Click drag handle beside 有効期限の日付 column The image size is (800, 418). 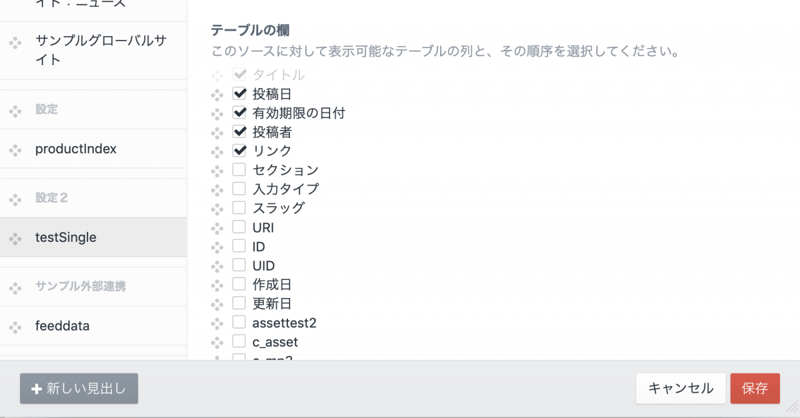pos(217,113)
